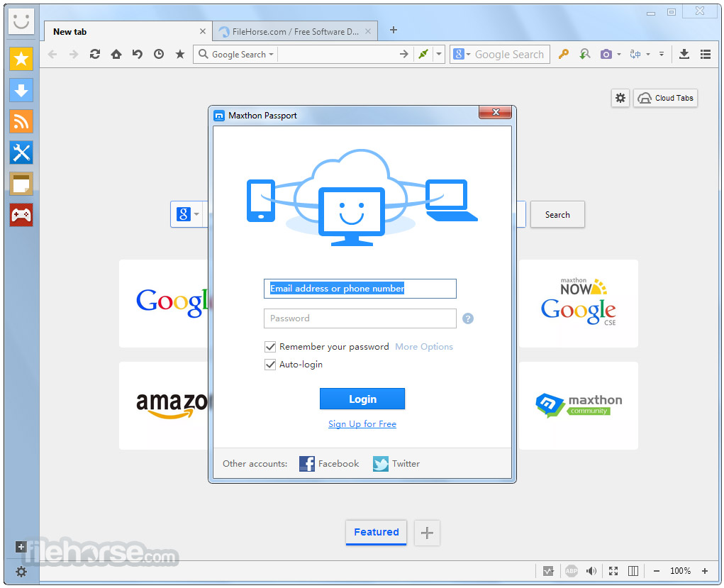Toggle sound mute in status bar
The height and width of the screenshot is (588, 724).
point(591,571)
